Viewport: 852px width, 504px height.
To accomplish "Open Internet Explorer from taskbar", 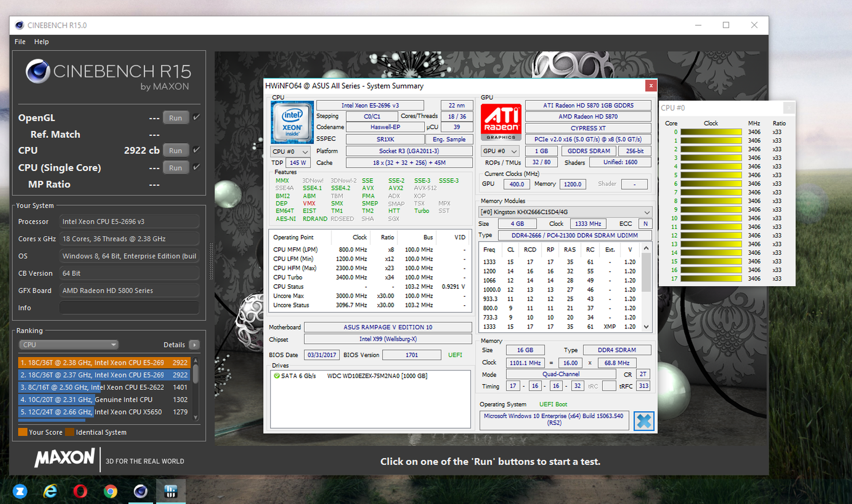I will [x=50, y=491].
